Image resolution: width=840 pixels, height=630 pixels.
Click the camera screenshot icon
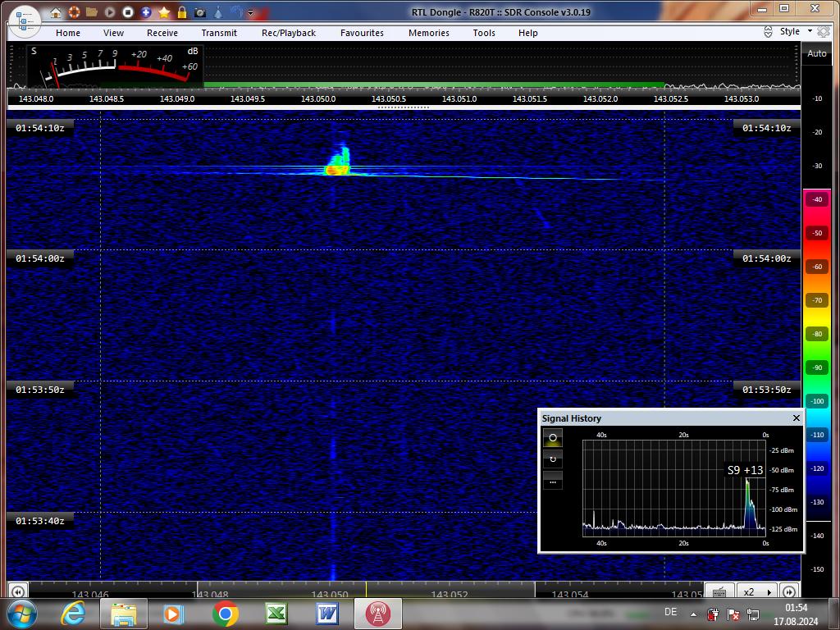pos(200,11)
